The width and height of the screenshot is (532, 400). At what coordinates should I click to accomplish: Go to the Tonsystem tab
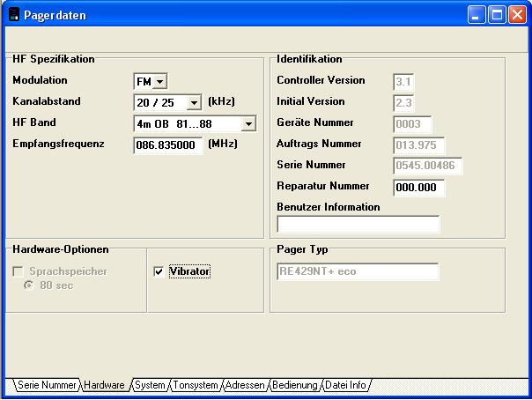(x=196, y=385)
